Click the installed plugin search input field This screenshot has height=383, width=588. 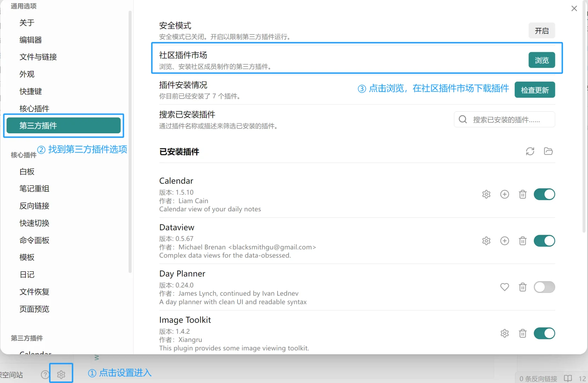507,120
